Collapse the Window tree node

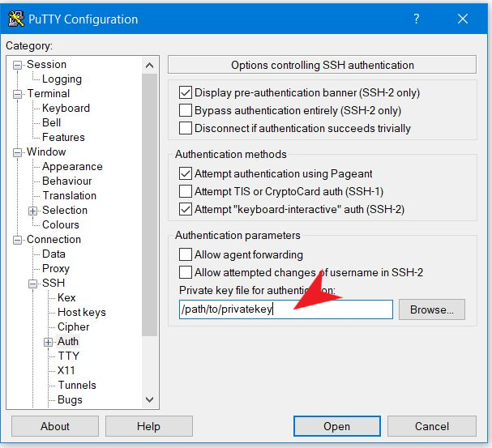18,152
